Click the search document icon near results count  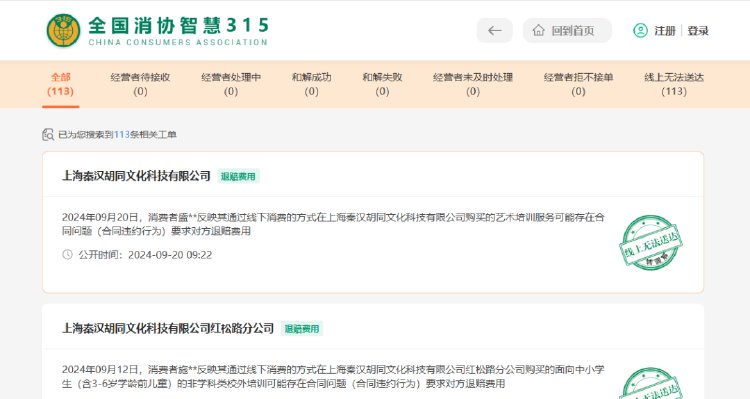coord(48,134)
